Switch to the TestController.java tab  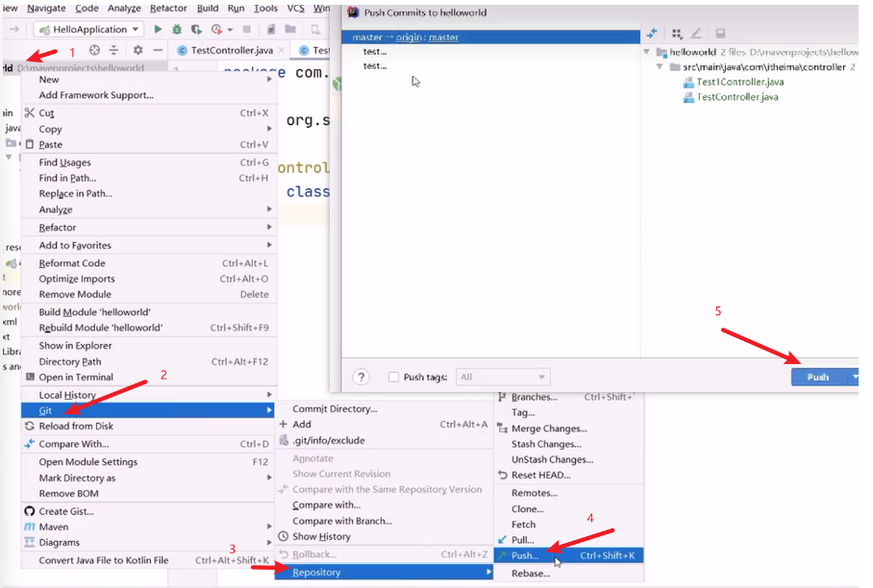(x=231, y=50)
